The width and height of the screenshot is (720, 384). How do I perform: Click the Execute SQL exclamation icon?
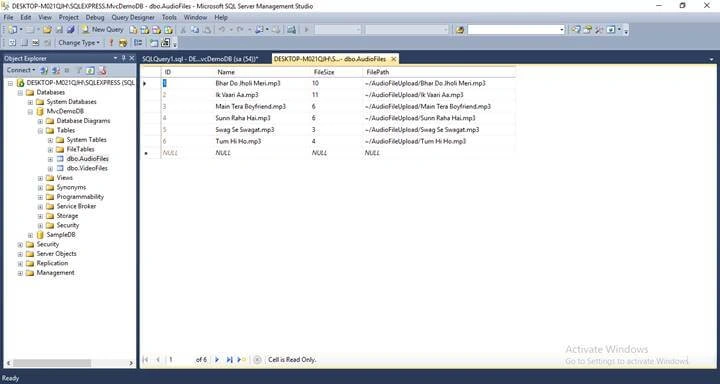coord(111,43)
